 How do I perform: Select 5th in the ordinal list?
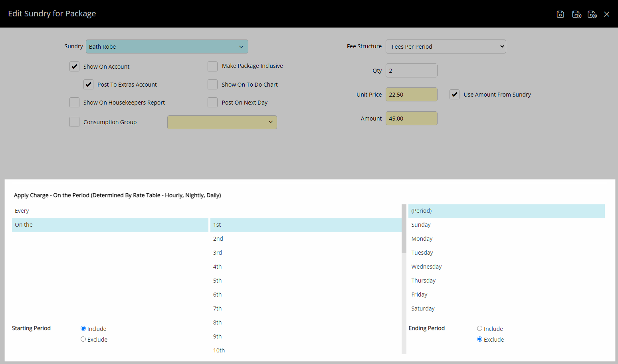(x=306, y=281)
